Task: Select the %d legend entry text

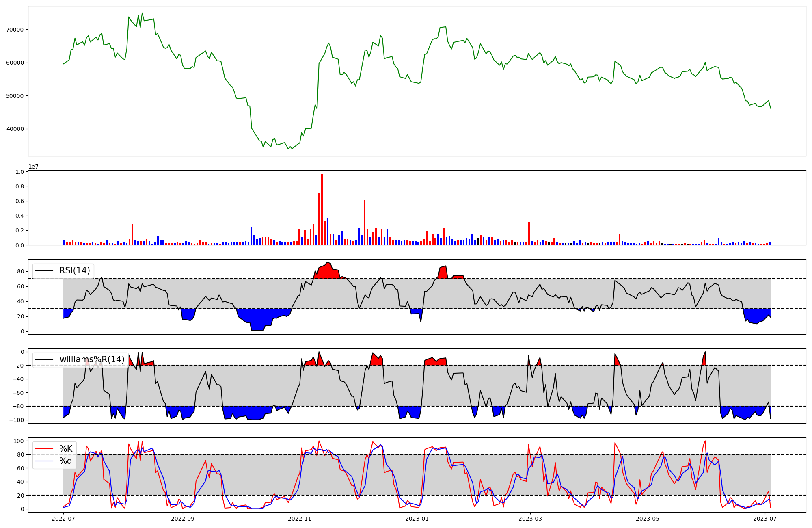Action: point(66,461)
